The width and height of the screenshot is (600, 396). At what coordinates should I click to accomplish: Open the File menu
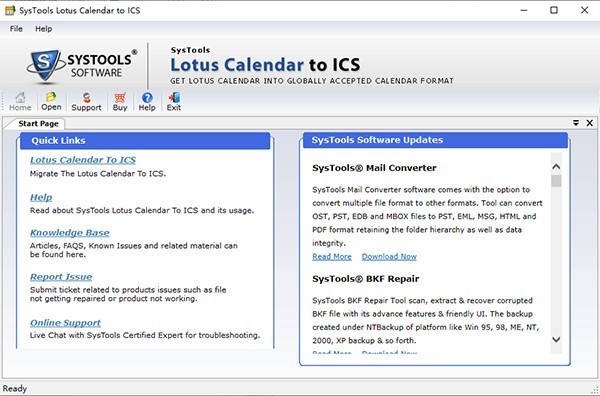pyautogui.click(x=16, y=29)
